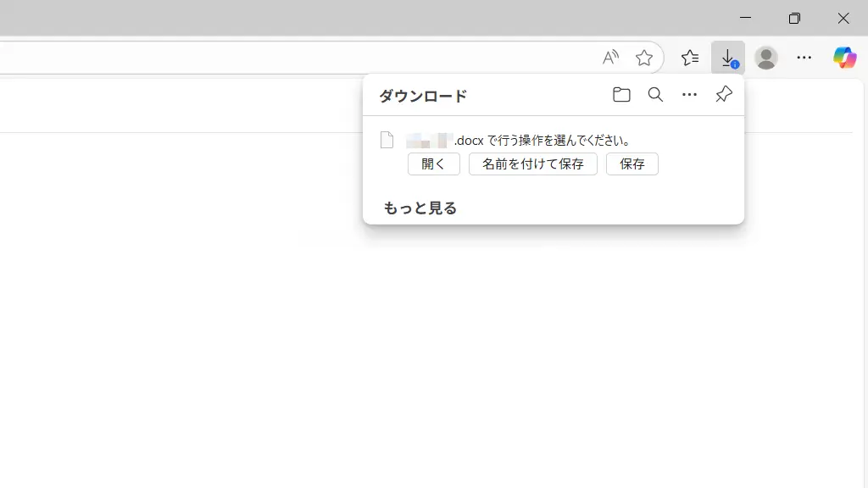
Task: Pin the Downloads panel open
Action: [x=722, y=94]
